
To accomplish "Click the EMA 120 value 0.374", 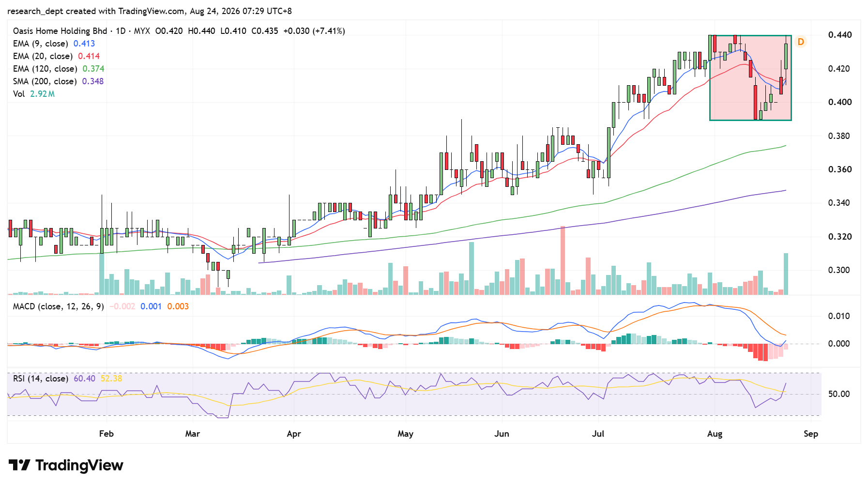I will click(93, 69).
